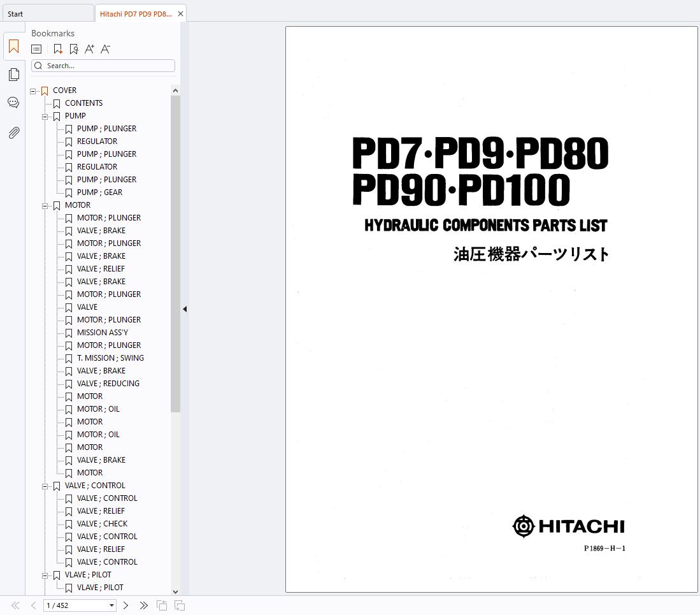The width and height of the screenshot is (700, 615).
Task: Click the bookmark icon beside VALVE ; REDUCING
Action: (x=69, y=384)
